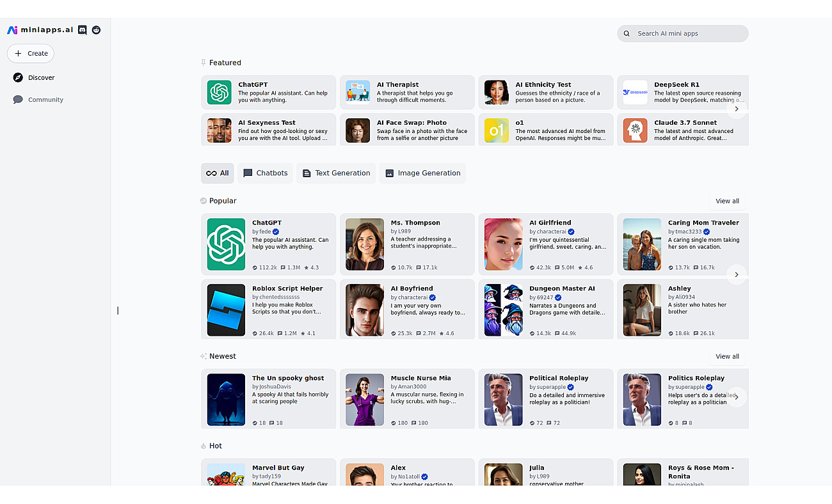Viewport: 832px width, 504px height.
Task: Open the DeepSeek R1 logo icon
Action: pyautogui.click(x=636, y=92)
